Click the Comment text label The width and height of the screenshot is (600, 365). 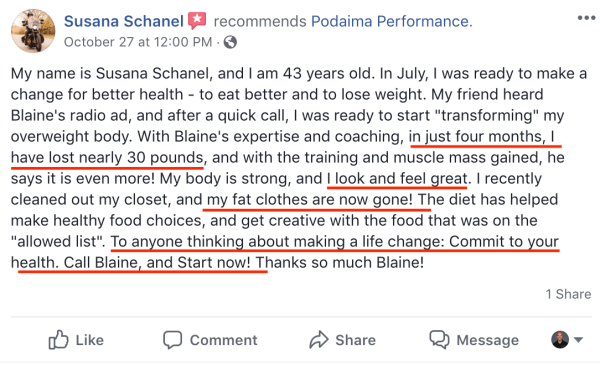coord(223,340)
